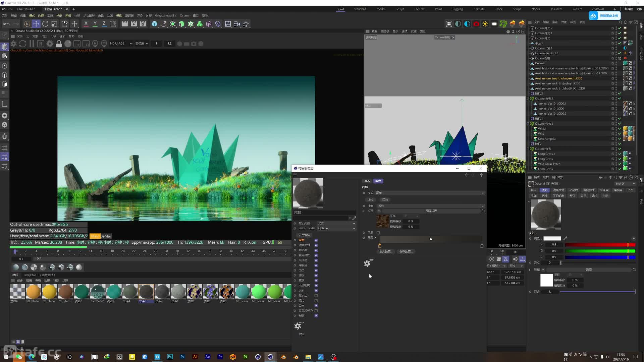Screen dimensions: 644x362
Task: Click the 节点编辑 button
Action: click(304, 235)
